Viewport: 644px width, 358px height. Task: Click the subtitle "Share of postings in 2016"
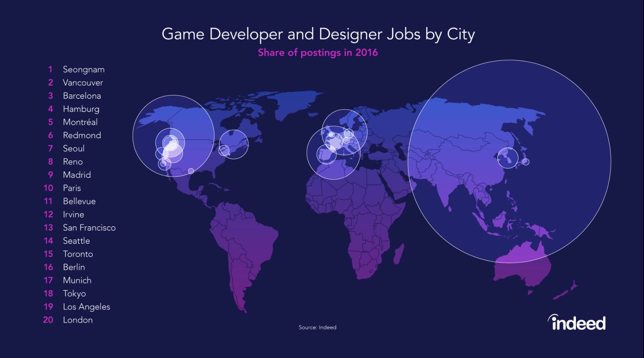click(318, 52)
